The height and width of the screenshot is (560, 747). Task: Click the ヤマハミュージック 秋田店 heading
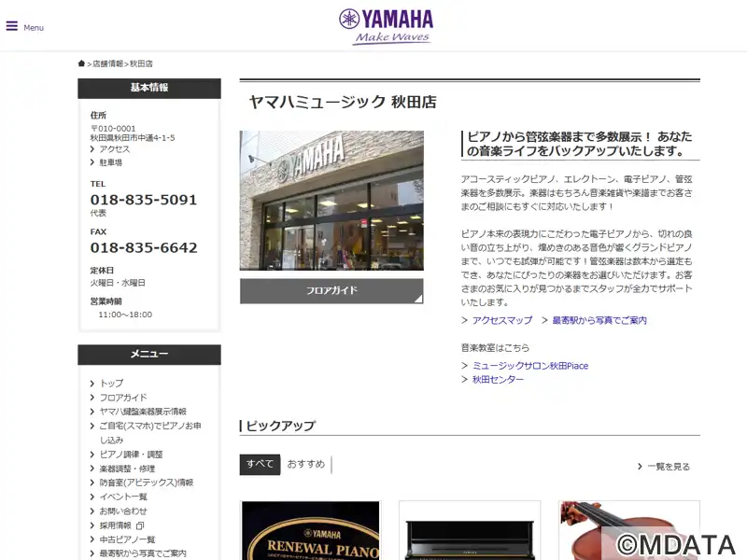(343, 102)
